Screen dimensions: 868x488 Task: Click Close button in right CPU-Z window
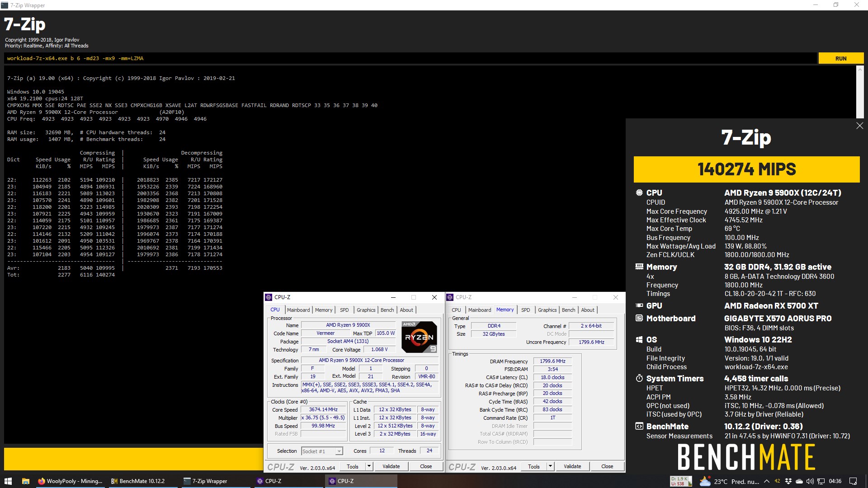[x=607, y=467]
